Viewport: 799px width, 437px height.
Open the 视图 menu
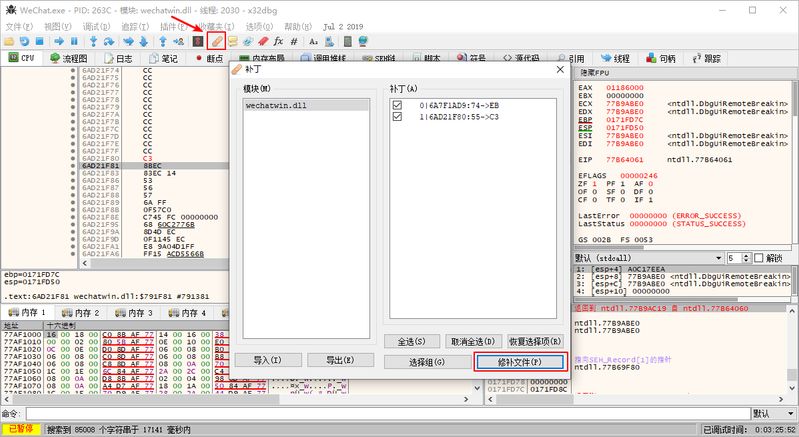pos(58,26)
